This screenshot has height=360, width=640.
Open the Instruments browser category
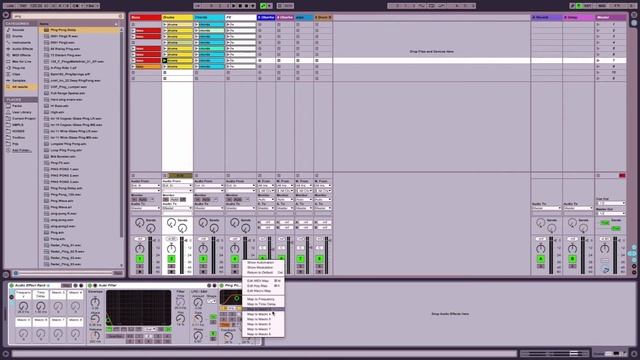[x=21, y=42]
